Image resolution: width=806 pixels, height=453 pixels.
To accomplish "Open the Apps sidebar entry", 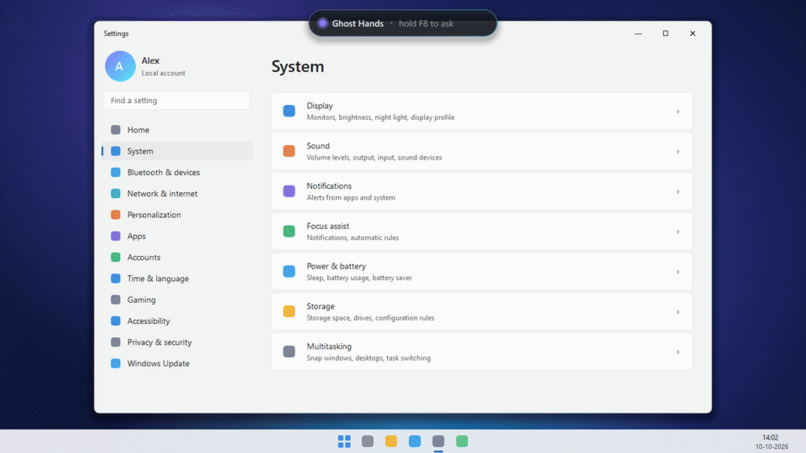I will pos(177,236).
